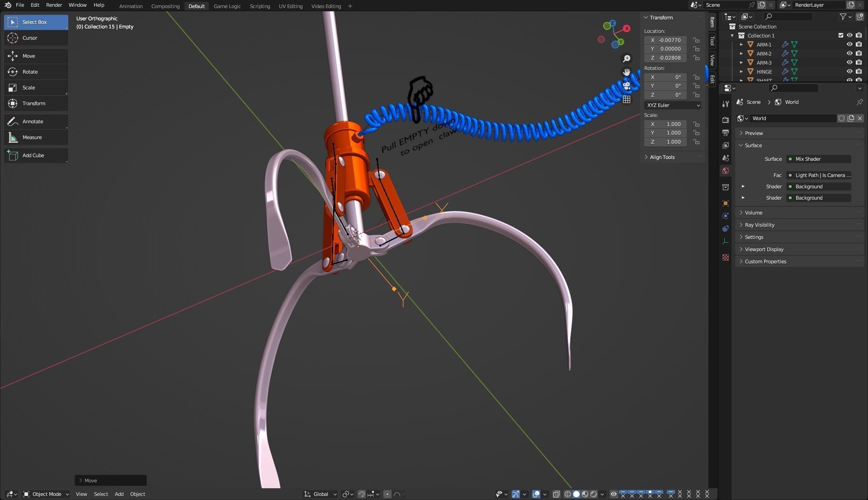This screenshot has width=868, height=500.
Task: Disable ARM-3 in renders
Action: click(859, 62)
